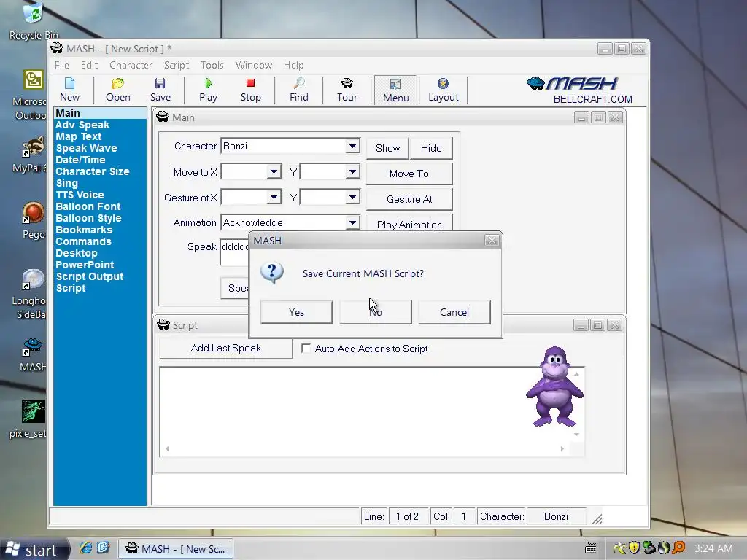Cancel the Save Current MASH Script dialog
This screenshot has height=560, width=747.
[454, 312]
